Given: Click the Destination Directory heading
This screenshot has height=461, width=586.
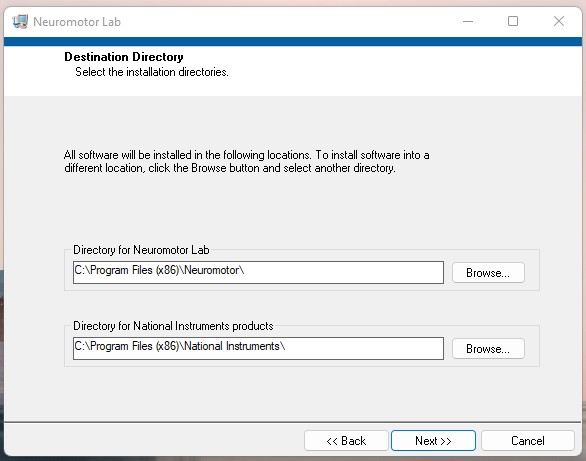Looking at the screenshot, I should (124, 57).
